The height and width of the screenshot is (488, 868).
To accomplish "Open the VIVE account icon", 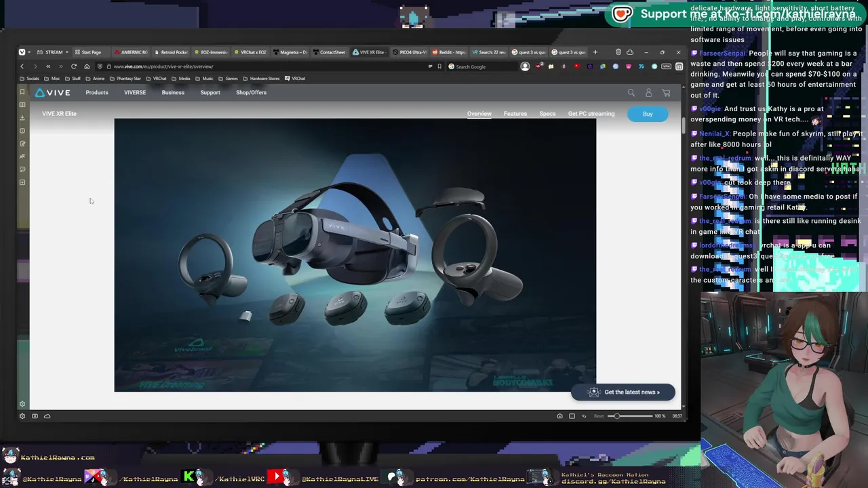I will pyautogui.click(x=648, y=93).
